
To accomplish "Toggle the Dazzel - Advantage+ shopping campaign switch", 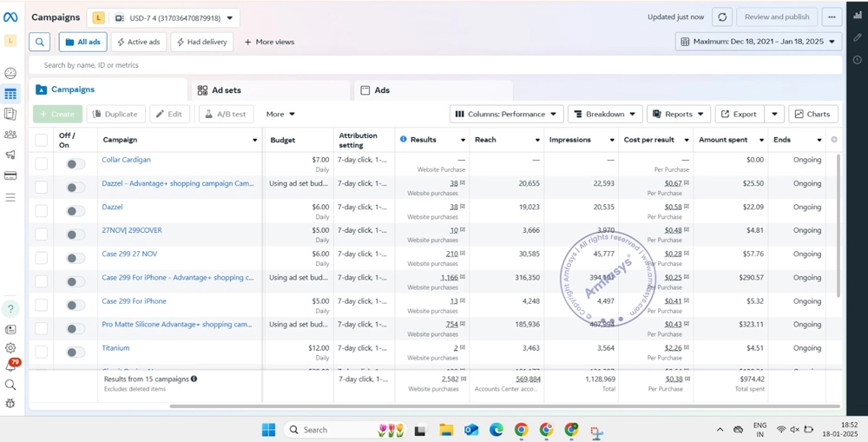I will tap(76, 188).
